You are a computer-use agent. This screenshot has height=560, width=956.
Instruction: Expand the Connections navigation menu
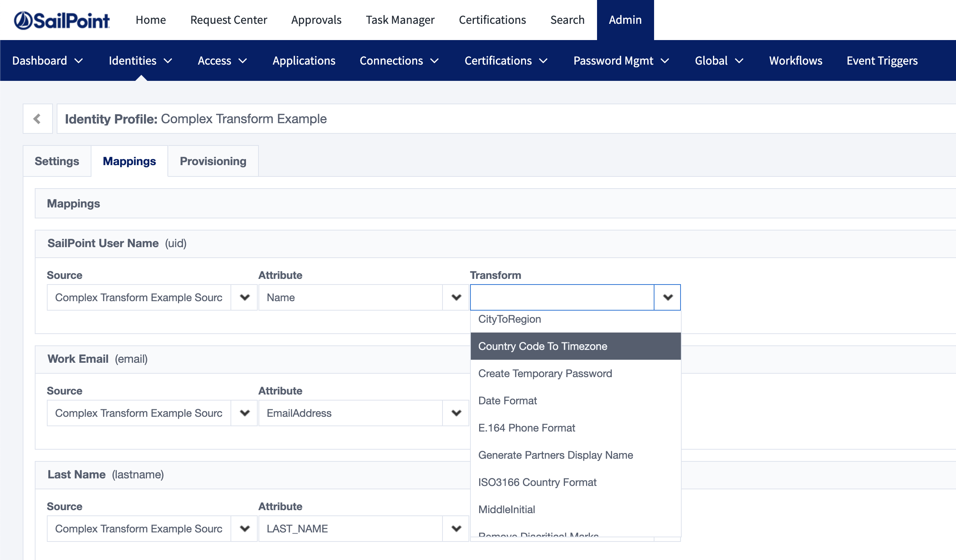tap(399, 60)
